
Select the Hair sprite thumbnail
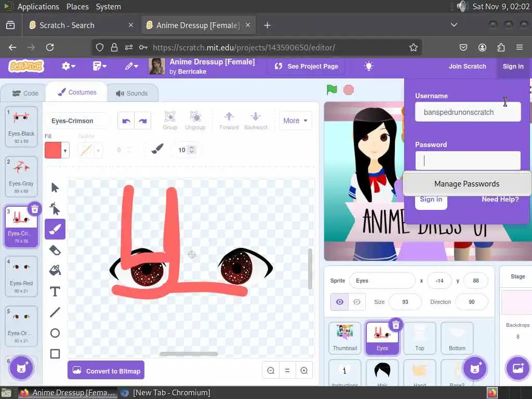382,373
